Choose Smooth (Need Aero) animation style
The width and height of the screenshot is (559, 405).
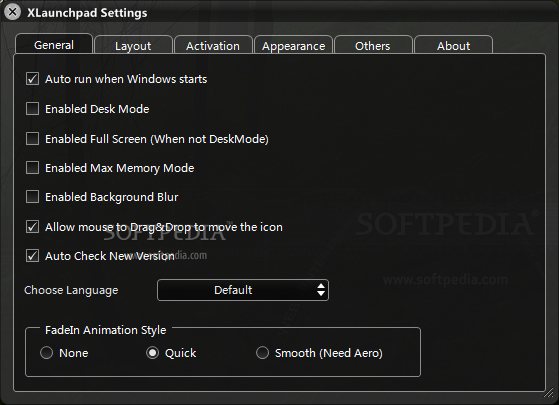click(x=262, y=353)
